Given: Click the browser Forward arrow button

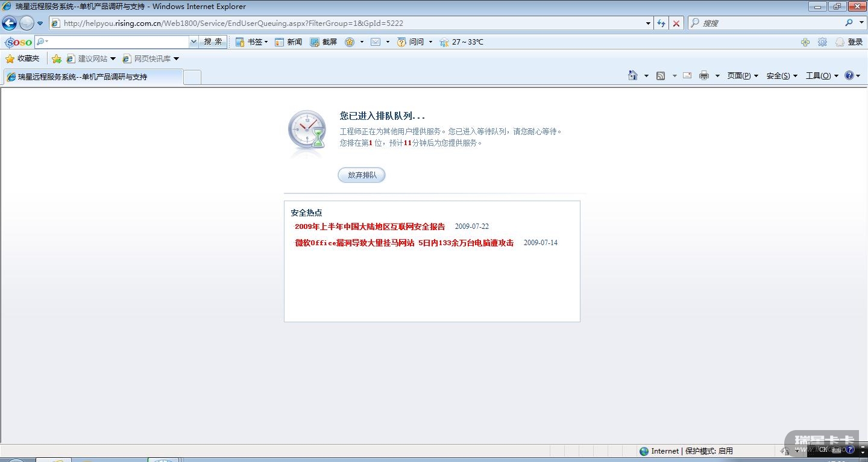Looking at the screenshot, I should tap(27, 23).
